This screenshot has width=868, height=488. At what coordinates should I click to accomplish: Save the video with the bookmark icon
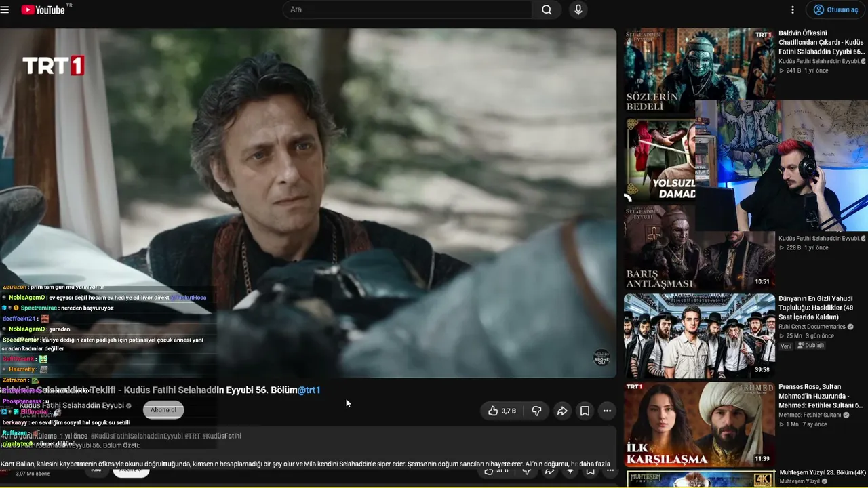click(585, 411)
